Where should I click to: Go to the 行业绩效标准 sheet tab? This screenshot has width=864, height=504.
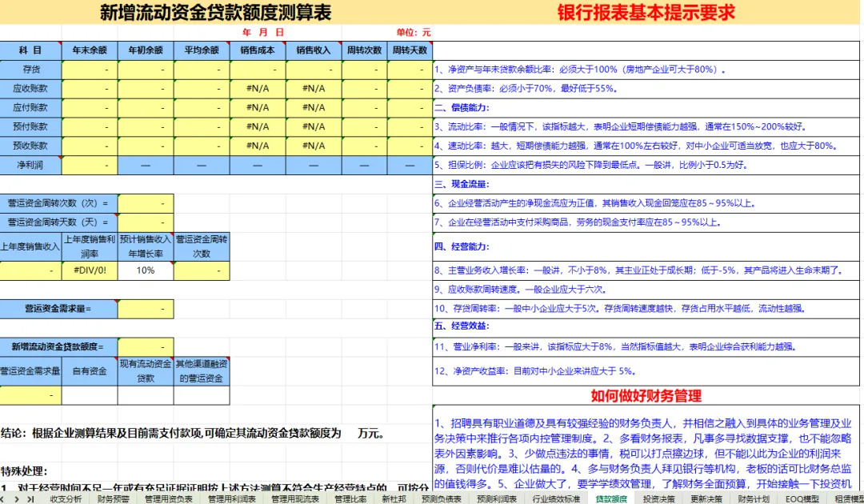(x=556, y=498)
